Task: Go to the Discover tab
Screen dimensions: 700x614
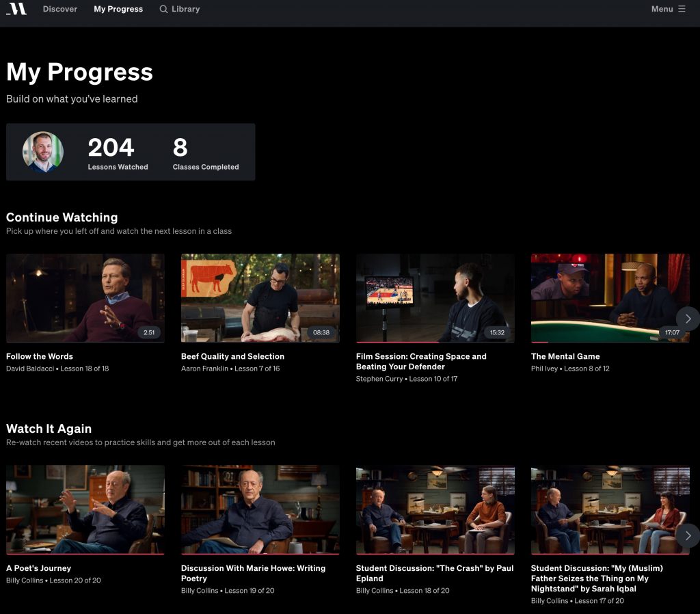Action: click(x=60, y=9)
